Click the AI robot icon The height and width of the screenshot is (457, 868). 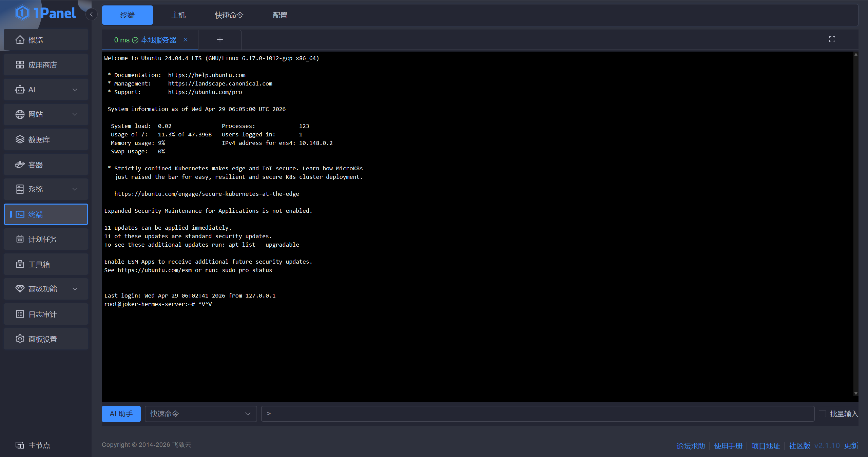coord(20,90)
